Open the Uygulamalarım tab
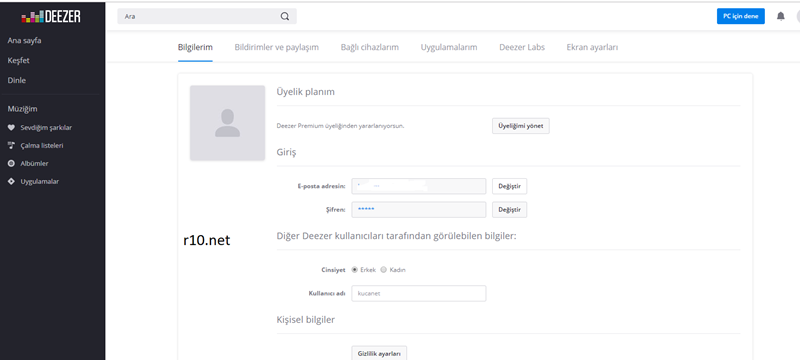Screen dimensions: 800x360 pos(449,47)
